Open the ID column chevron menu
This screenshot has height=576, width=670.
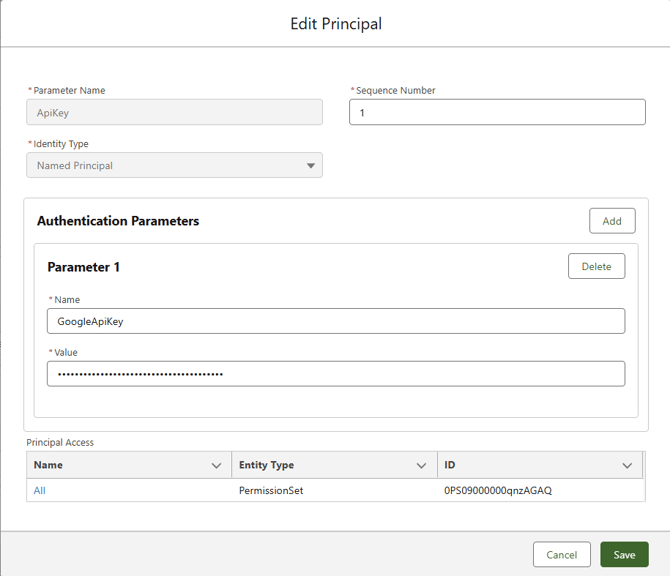627,466
